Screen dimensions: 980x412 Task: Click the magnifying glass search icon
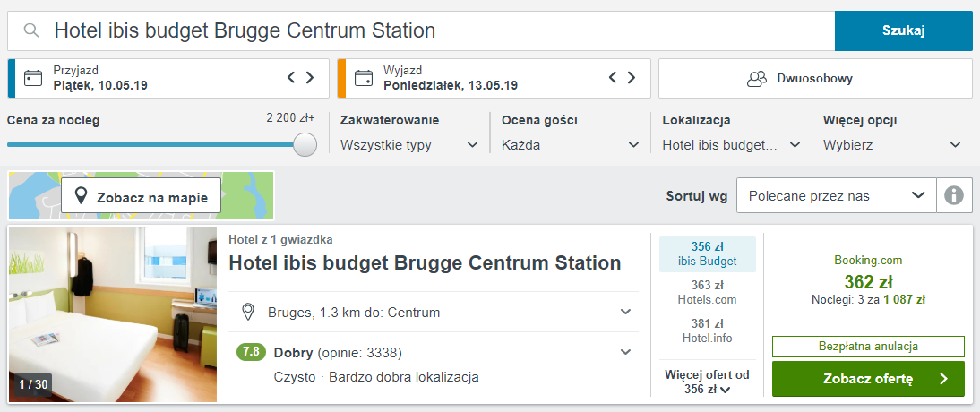point(31,30)
